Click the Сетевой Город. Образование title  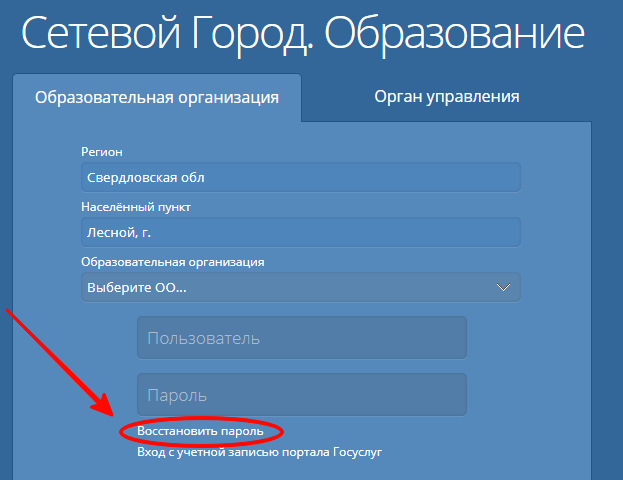[x=303, y=34]
